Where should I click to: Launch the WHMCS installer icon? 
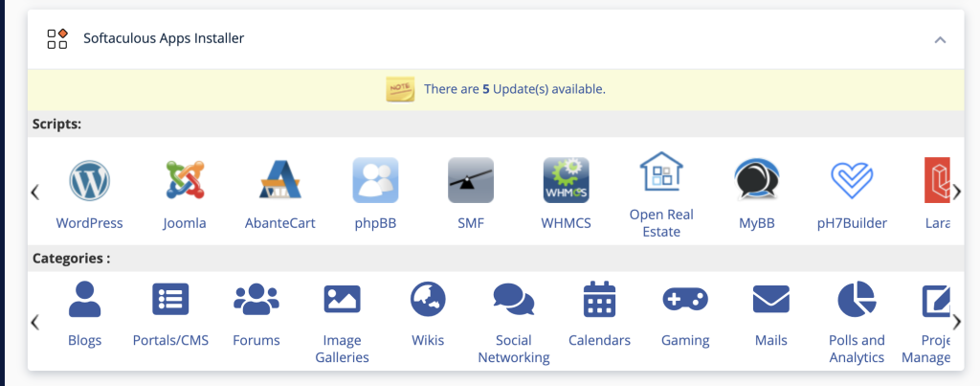566,181
